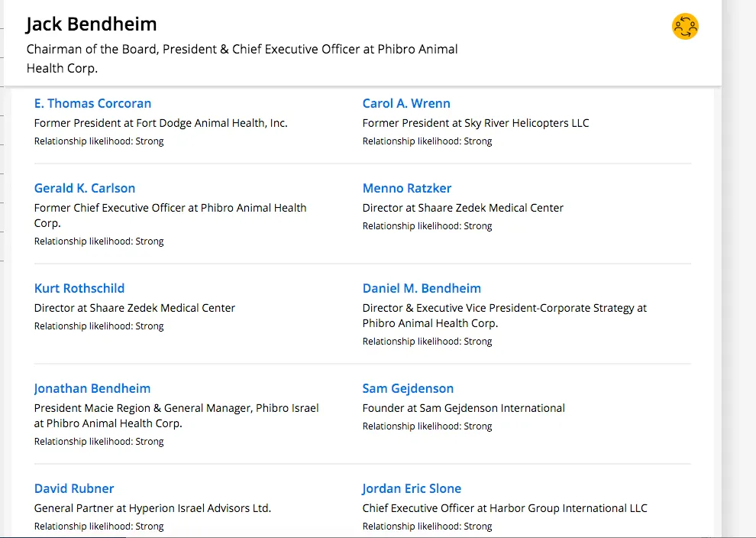Viewport: 756px width, 538px height.
Task: Open Menno Ratzker's profile
Action: click(407, 188)
